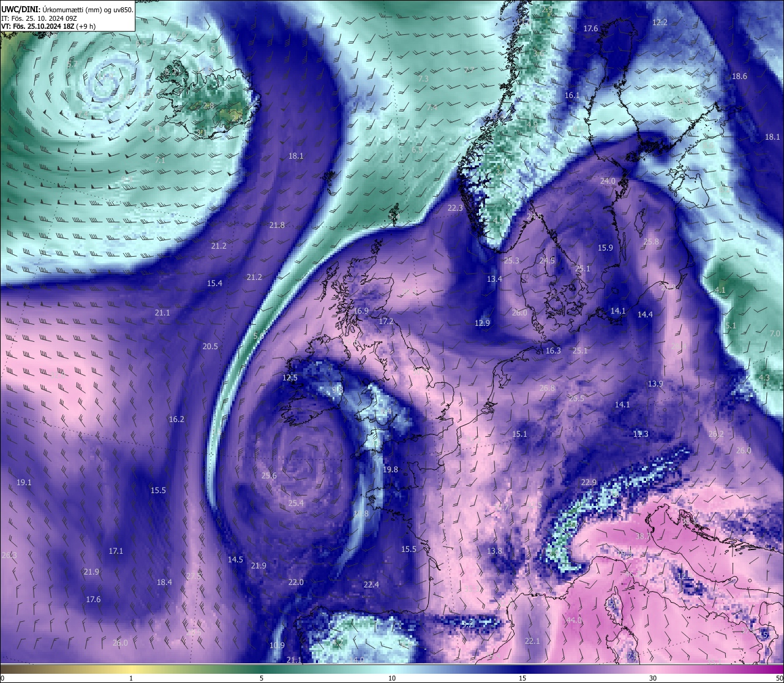This screenshot has width=784, height=683.
Task: Click the color scale tick label 30
Action: tap(653, 678)
